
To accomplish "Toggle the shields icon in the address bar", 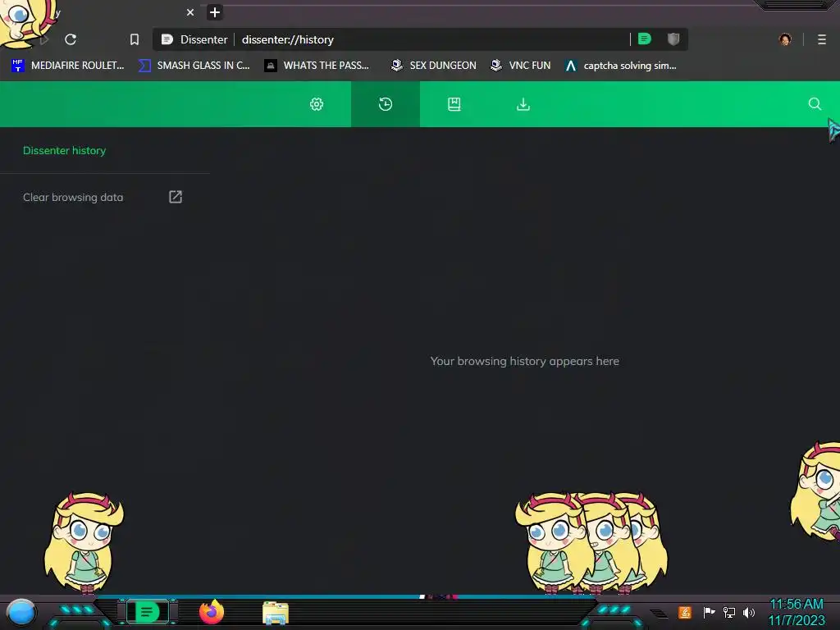I will pos(673,39).
